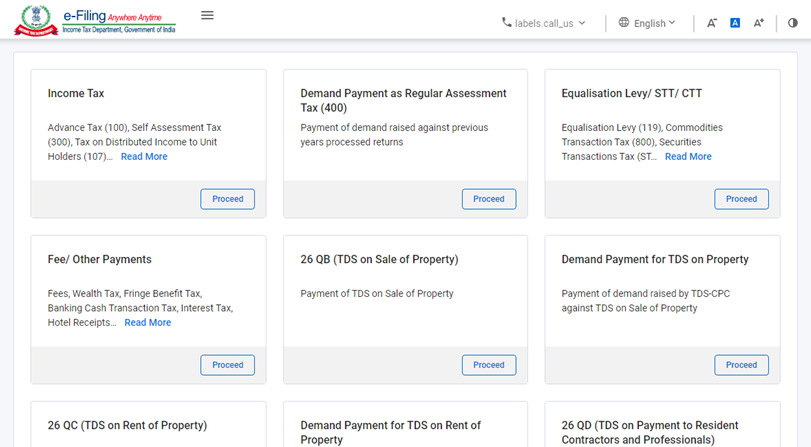811x447 pixels.
Task: Proceed with Income Tax payment
Action: (x=228, y=199)
